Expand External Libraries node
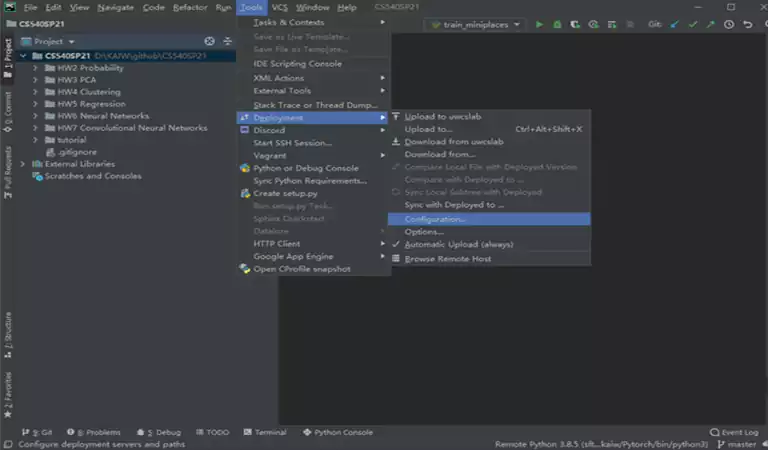 point(23,164)
